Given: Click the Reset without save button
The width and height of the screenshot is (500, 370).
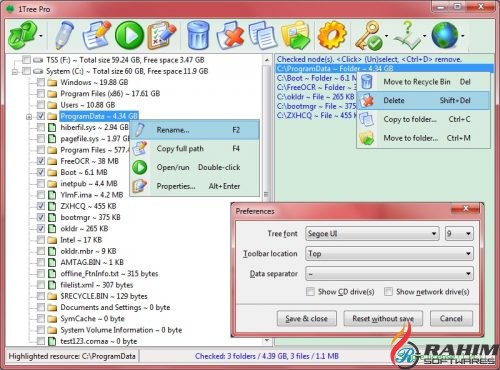Looking at the screenshot, I should click(383, 319).
